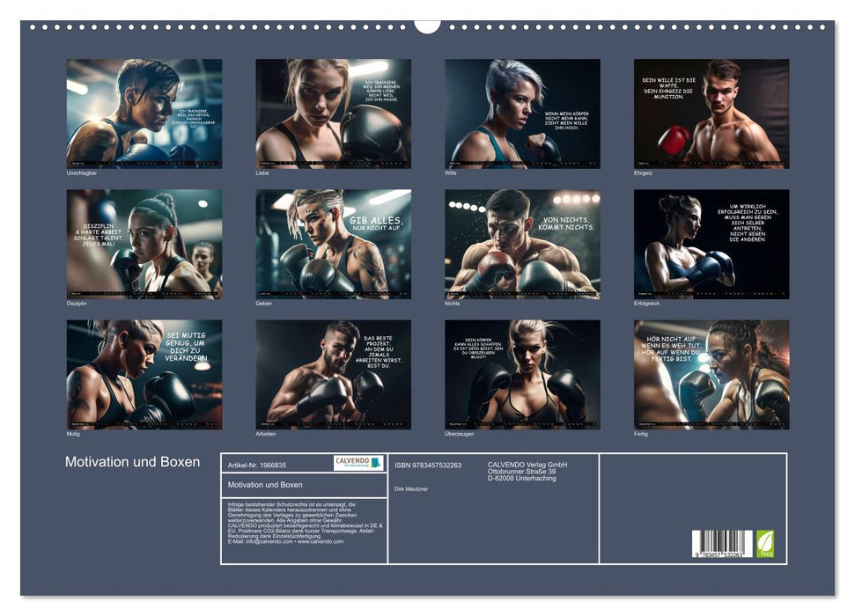Click the 'Erfolgreich' month thumbnail
The image size is (855, 616).
[711, 244]
